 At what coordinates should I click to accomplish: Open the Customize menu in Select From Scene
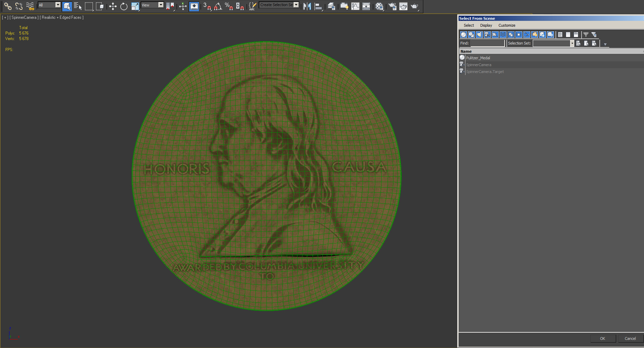[507, 25]
